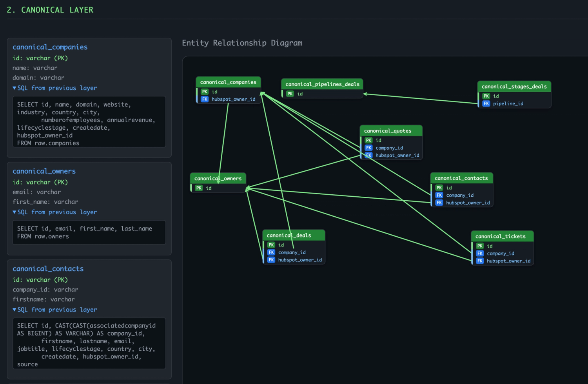Click hubspot_owner_id field in canonical_tickets node
Image resolution: width=588 pixels, height=384 pixels.
click(x=508, y=261)
